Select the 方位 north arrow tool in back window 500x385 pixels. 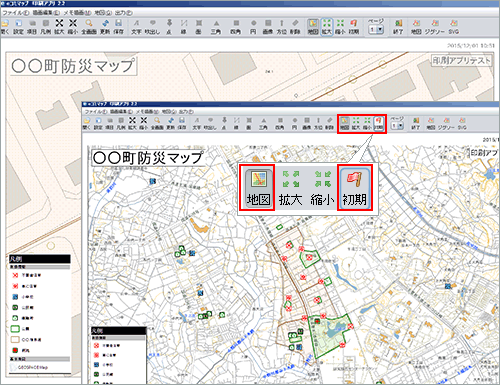[281, 27]
